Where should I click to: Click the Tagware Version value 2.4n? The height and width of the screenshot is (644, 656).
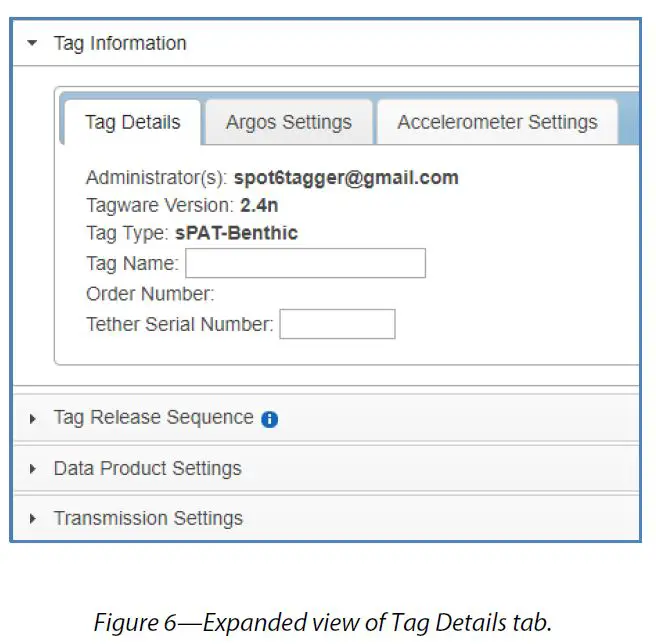pyautogui.click(x=259, y=206)
